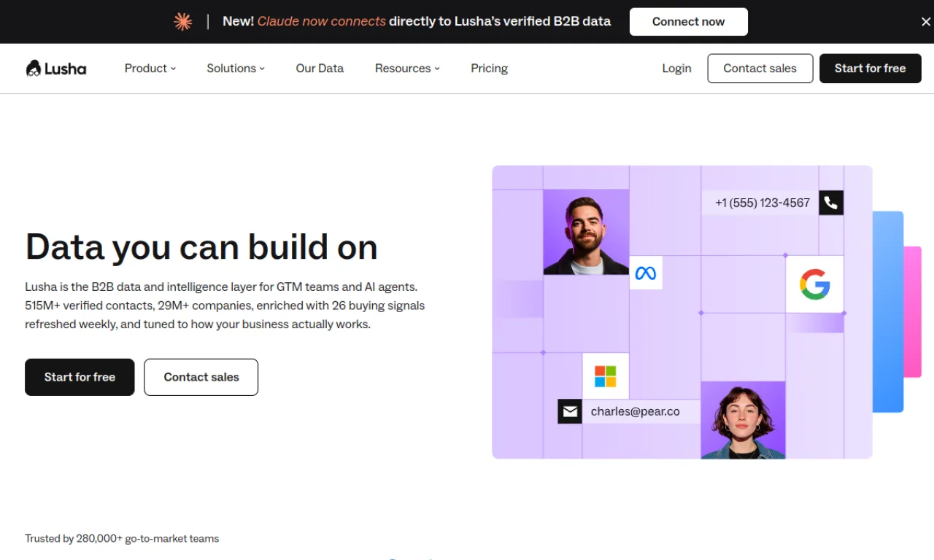Click Contact sales in the header
Viewport: 934px width, 560px height.
click(760, 69)
